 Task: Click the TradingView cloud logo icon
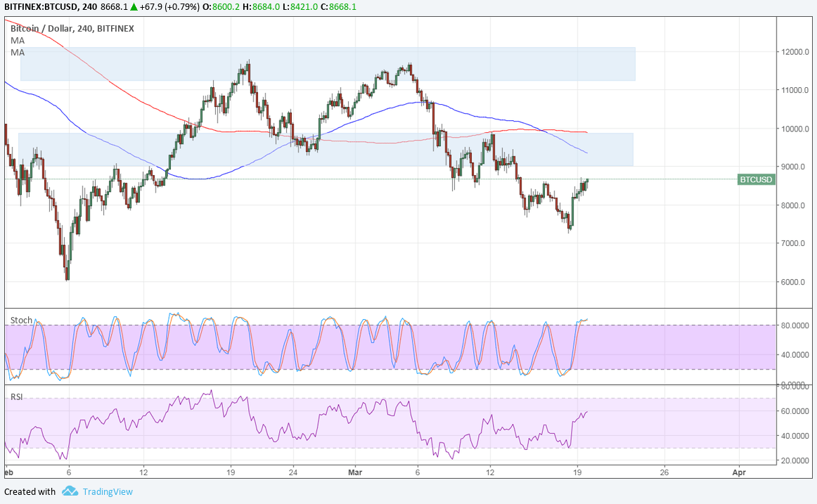[x=69, y=491]
